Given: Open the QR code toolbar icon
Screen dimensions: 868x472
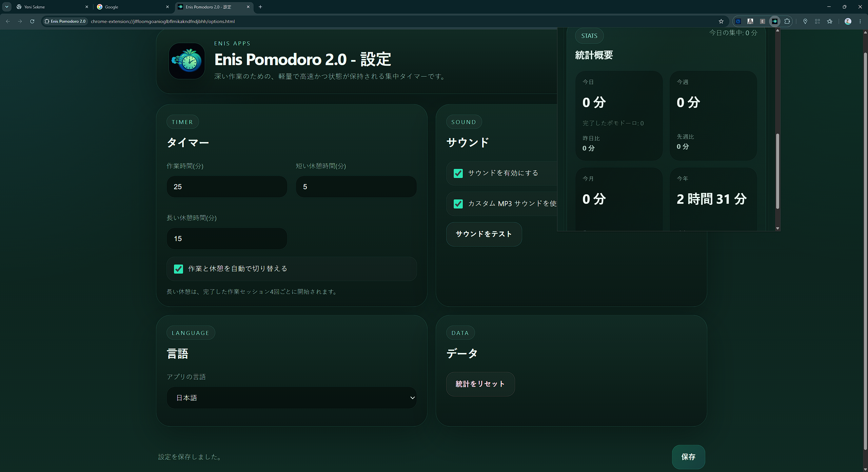Looking at the screenshot, I should 817,21.
